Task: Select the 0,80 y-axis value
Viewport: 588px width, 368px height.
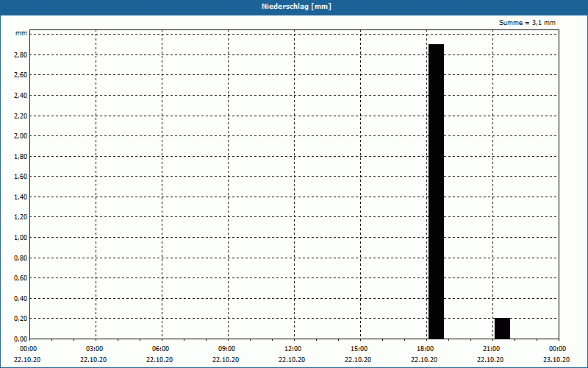Action: point(21,258)
